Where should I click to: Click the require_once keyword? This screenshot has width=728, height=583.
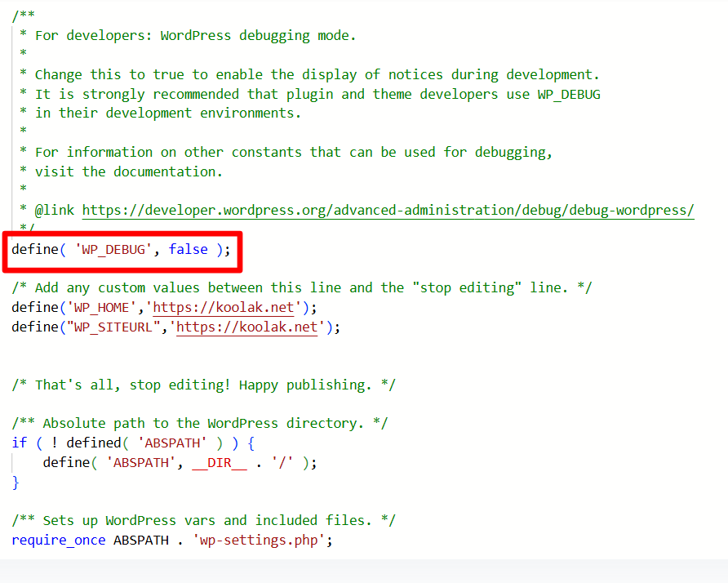[x=59, y=541]
